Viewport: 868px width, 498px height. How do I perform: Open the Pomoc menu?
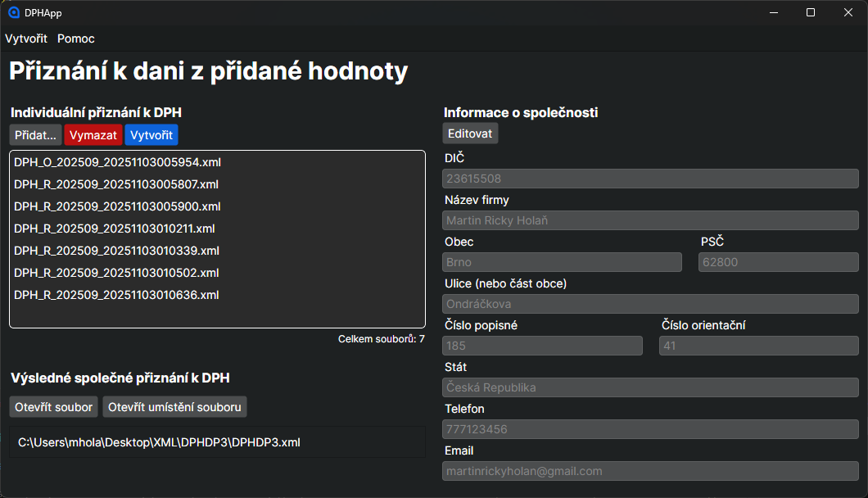coord(76,38)
